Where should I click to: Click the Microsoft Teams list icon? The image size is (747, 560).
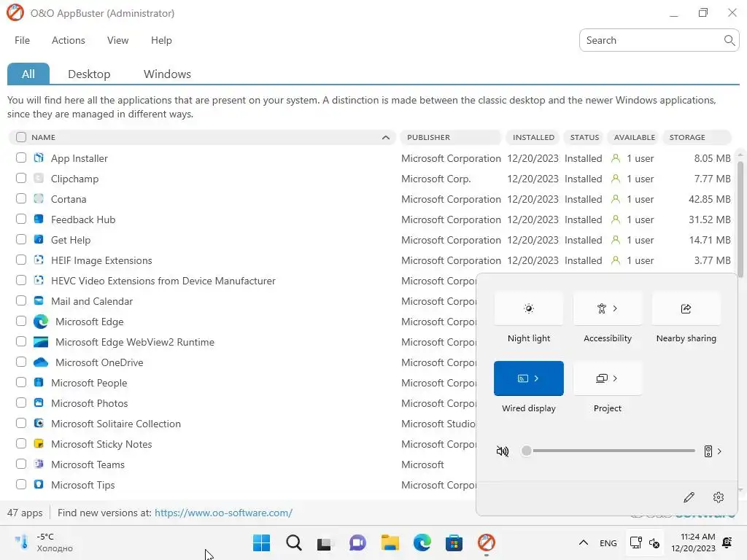pos(39,464)
